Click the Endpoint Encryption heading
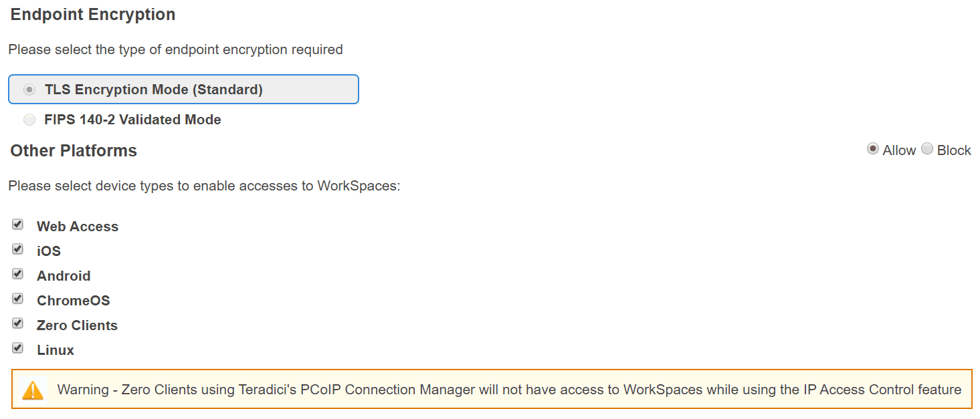Image resolution: width=980 pixels, height=419 pixels. coord(93,15)
